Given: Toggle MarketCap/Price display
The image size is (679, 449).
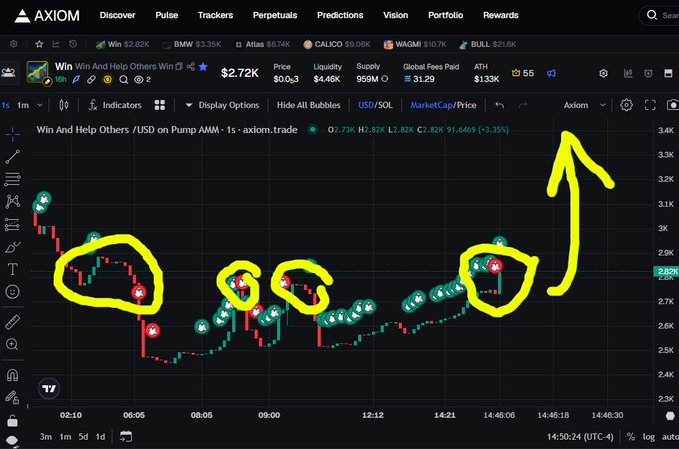Looking at the screenshot, I should (x=443, y=105).
